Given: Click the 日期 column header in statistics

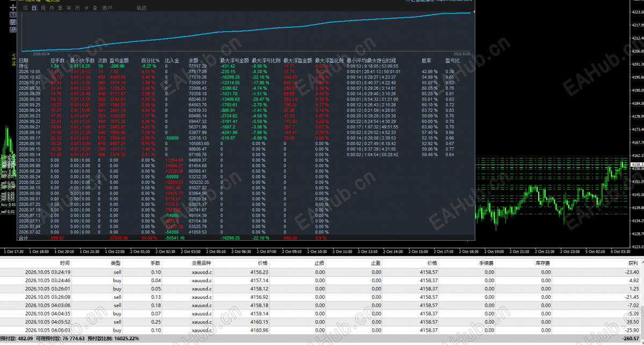Looking at the screenshot, I should click(24, 60).
